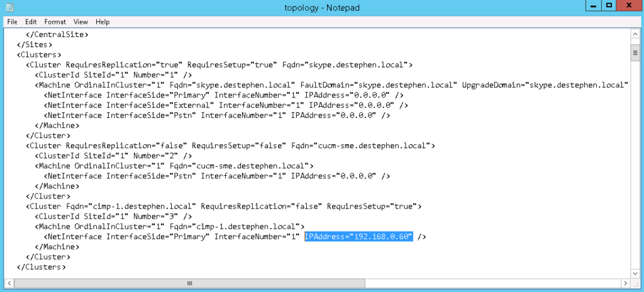Click the topology - Notepad title text

(322, 8)
